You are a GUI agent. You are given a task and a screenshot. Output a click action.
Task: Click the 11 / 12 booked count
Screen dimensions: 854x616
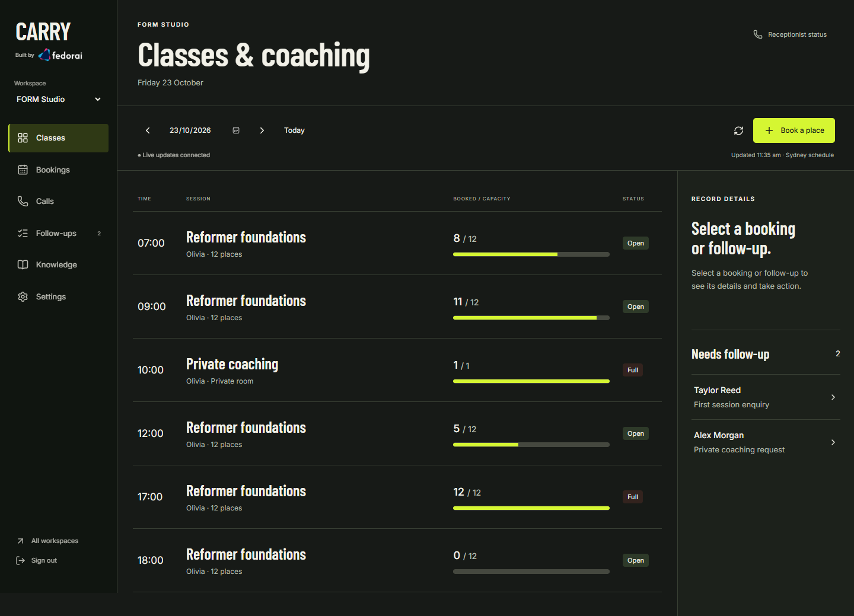466,302
